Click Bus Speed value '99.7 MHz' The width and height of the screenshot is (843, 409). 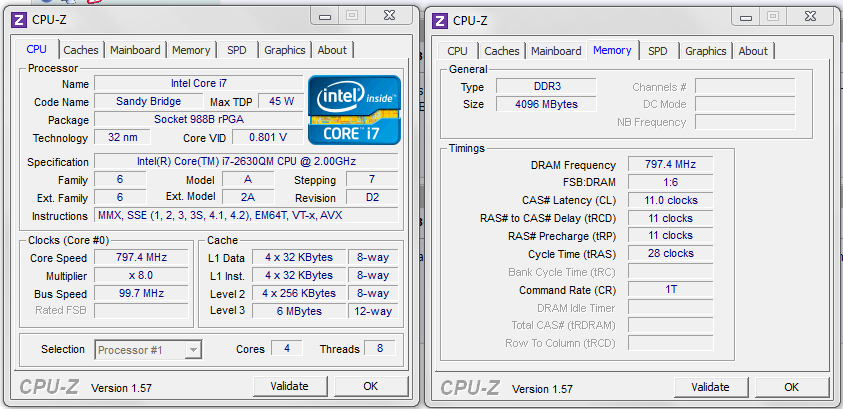tap(141, 293)
